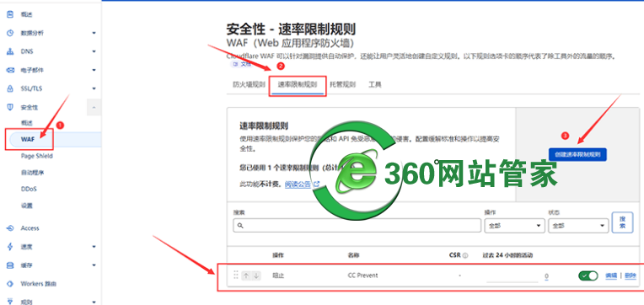Toggle the CC Prevent rule switch off
The height and width of the screenshot is (305, 644).
click(588, 276)
